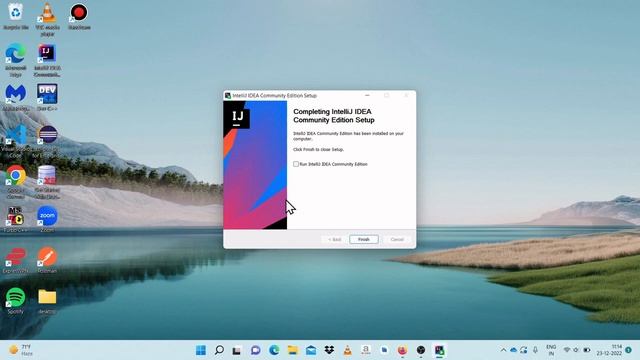Viewport: 640px width, 360px height.
Task: Select IntelliJ setup icon on taskbar
Action: [439, 350]
